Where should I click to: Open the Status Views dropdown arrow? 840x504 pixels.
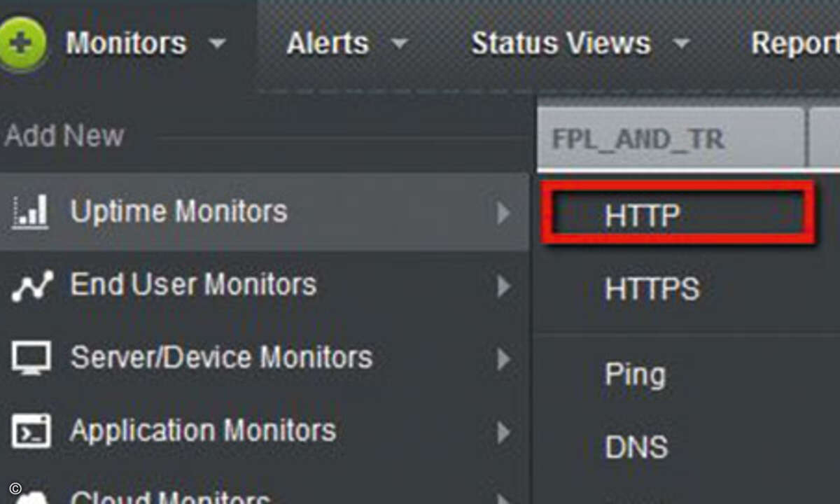pyautogui.click(x=680, y=44)
